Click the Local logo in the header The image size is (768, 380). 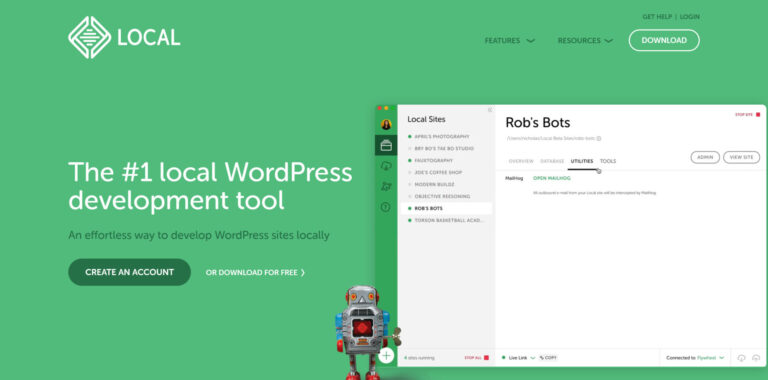tap(124, 38)
